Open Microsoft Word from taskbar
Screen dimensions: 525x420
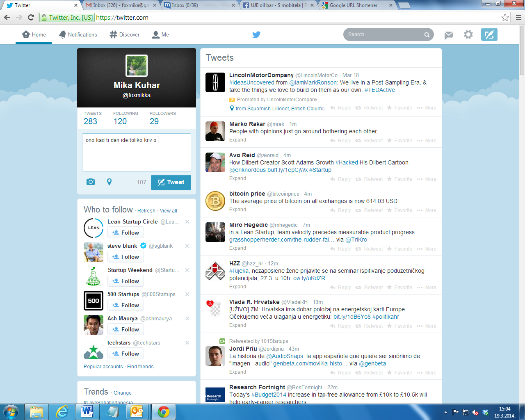click(87, 411)
